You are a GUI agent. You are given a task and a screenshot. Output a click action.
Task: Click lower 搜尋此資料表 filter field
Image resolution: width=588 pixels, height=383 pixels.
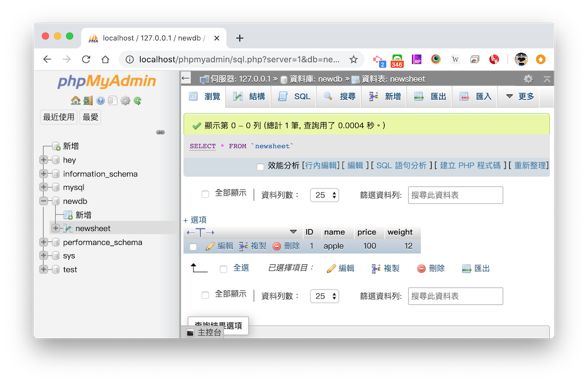click(x=455, y=296)
